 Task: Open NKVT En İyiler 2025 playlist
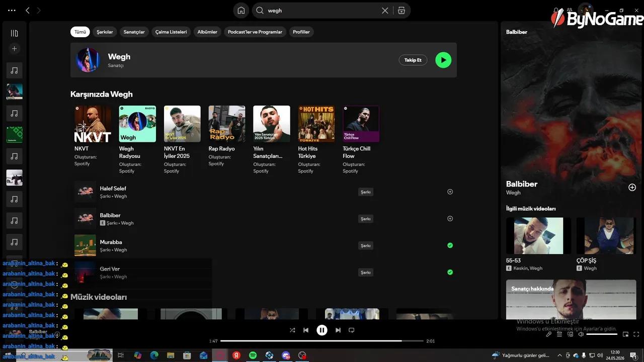[x=182, y=124]
